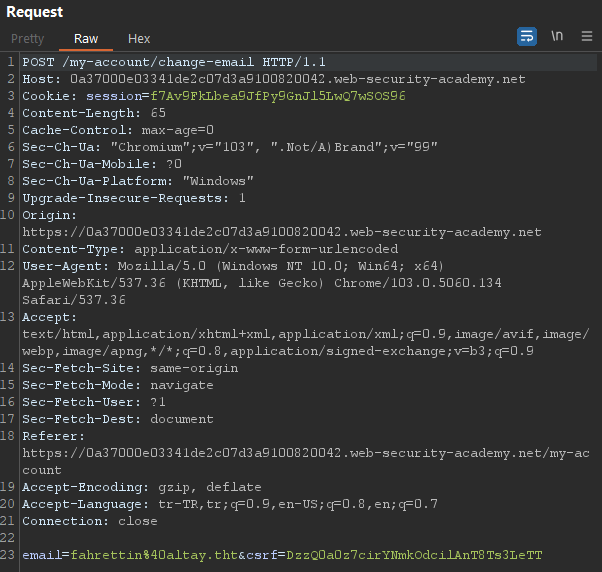Screen dimensions: 602x572
Task: Click the Request panel title
Action: (x=35, y=12)
